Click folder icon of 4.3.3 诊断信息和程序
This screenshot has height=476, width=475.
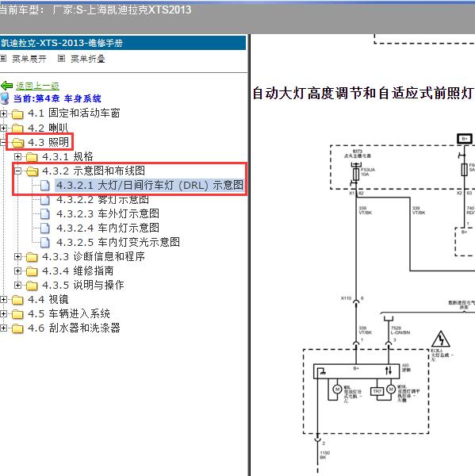point(32,257)
